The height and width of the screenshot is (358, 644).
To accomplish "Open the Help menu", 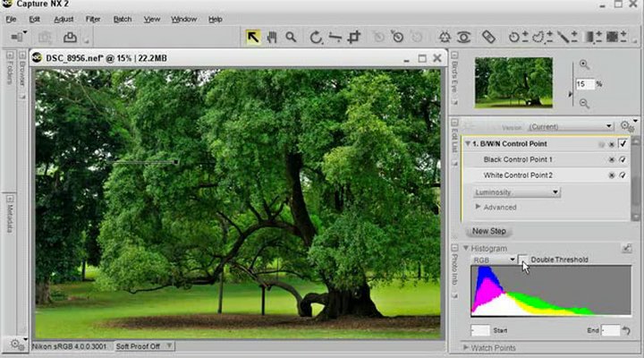I will coord(216,20).
